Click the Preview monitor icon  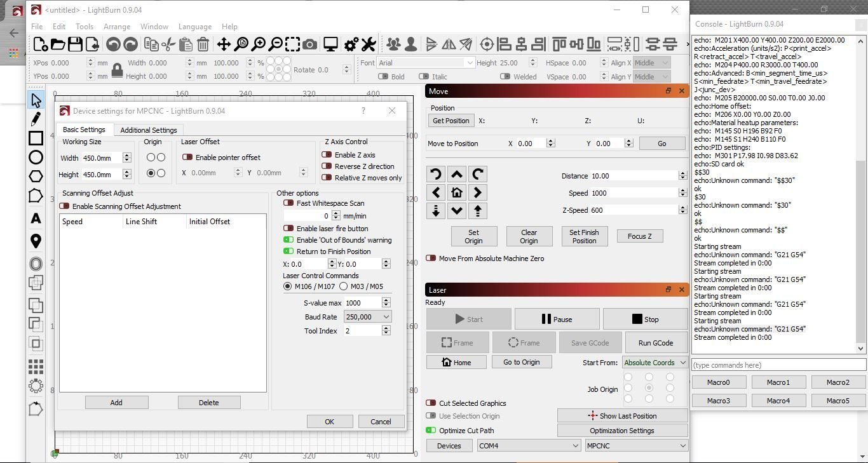pyautogui.click(x=330, y=44)
